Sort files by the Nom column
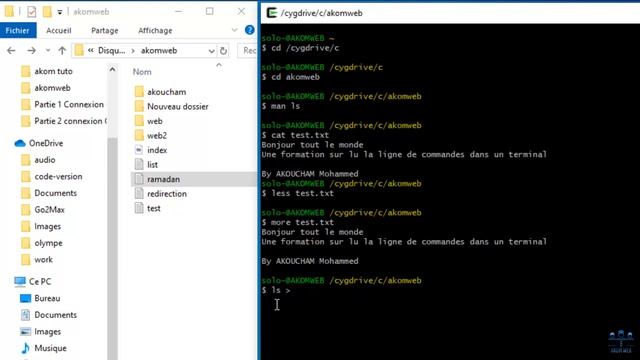This screenshot has height=360, width=640. [142, 72]
